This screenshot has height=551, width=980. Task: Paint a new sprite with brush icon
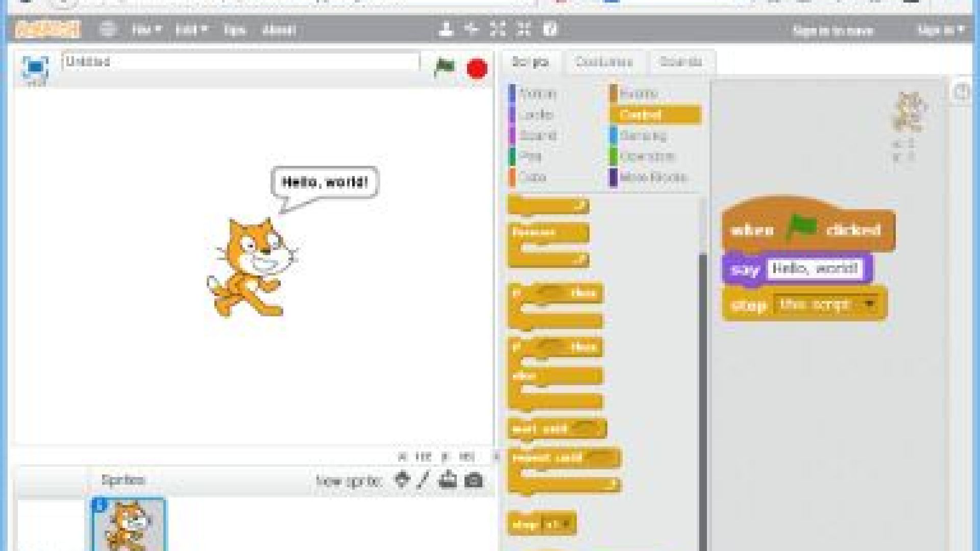pyautogui.click(x=423, y=480)
